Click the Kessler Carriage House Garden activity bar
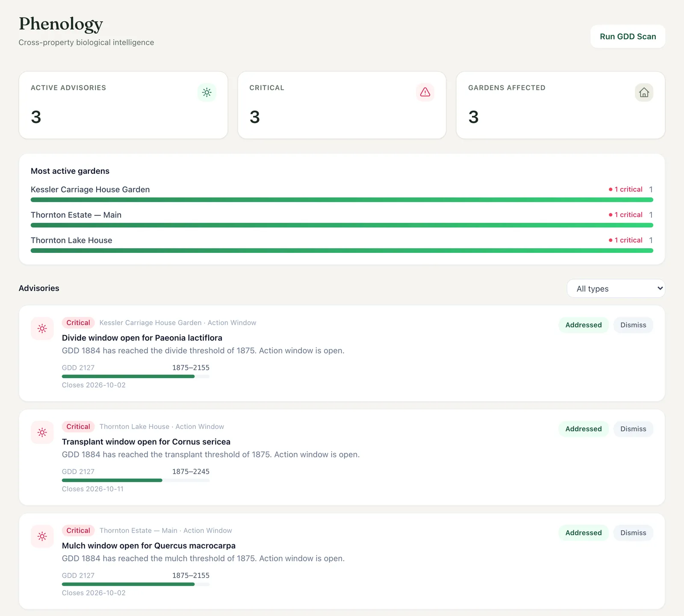The height and width of the screenshot is (616, 684). tap(342, 200)
